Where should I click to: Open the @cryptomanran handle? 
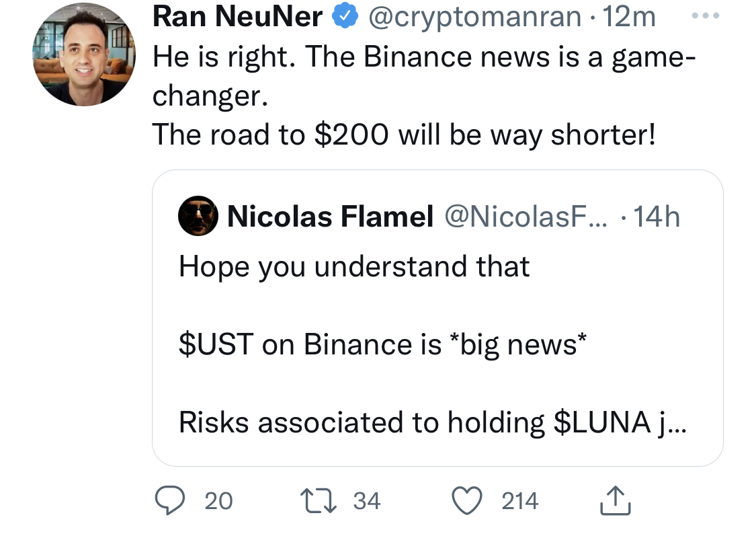[475, 17]
